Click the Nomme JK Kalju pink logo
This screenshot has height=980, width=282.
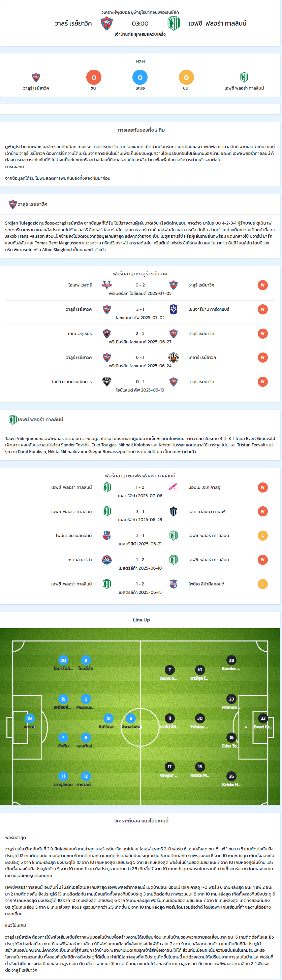pos(174,487)
